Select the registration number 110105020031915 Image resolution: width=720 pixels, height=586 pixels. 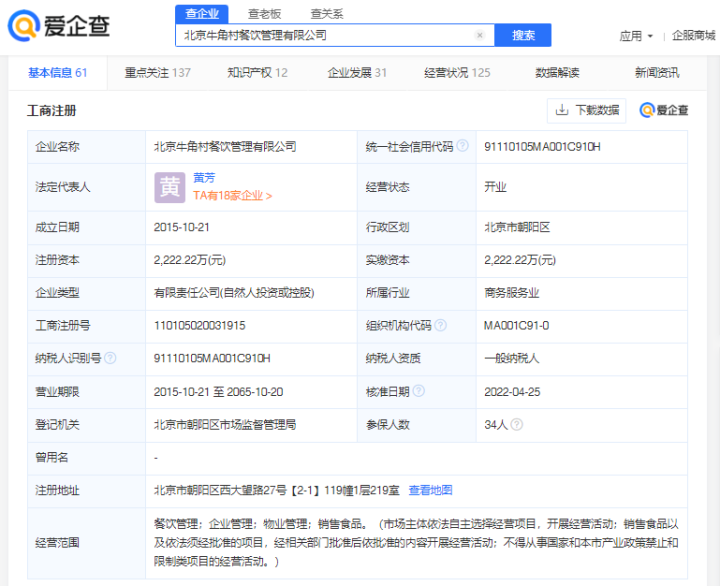(199, 325)
